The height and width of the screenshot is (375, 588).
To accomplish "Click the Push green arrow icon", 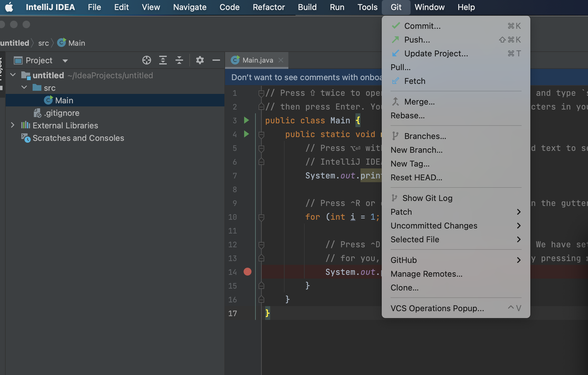I will (x=396, y=39).
